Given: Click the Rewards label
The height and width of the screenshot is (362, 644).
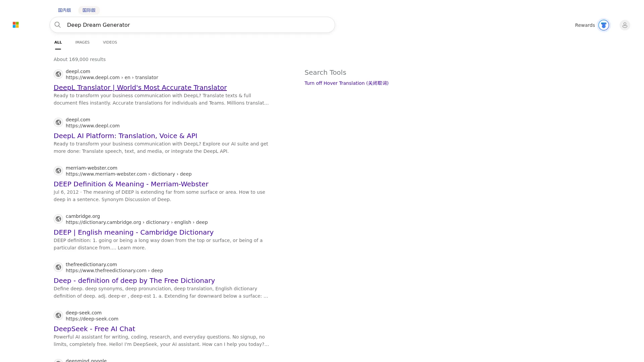Looking at the screenshot, I should (585, 25).
